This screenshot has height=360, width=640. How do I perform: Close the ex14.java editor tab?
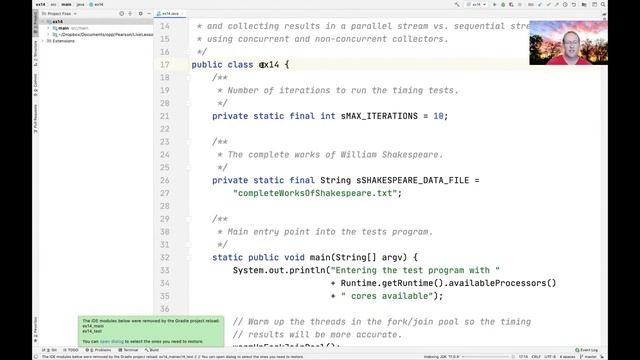click(x=182, y=13)
